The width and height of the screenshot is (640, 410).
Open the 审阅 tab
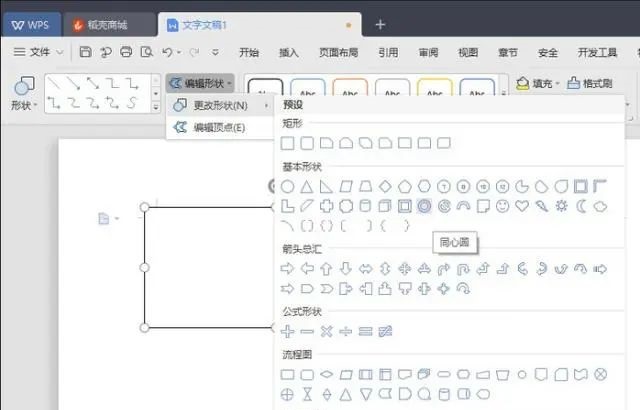428,52
